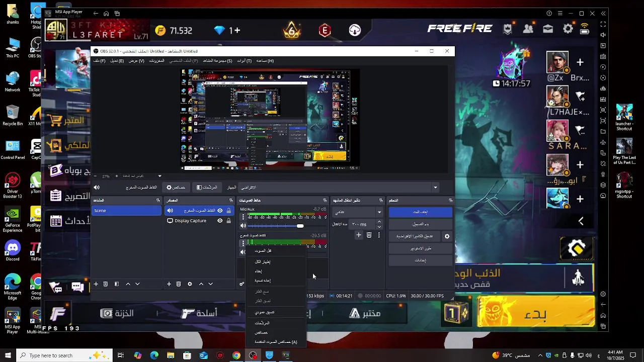Viewport: 644px width, 362px height.
Task: Increase the transition duration ms stepper
Action: coord(379,222)
